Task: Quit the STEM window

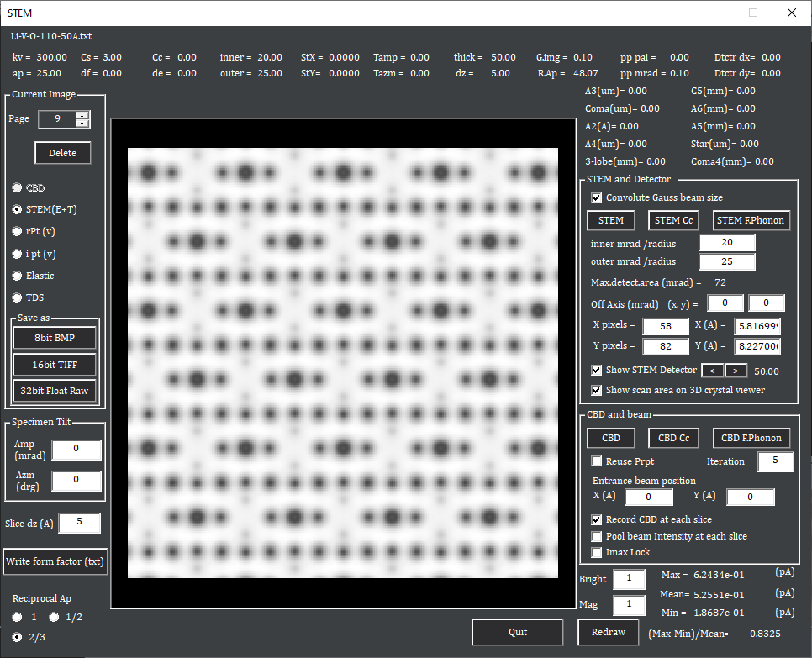Action: pos(517,632)
